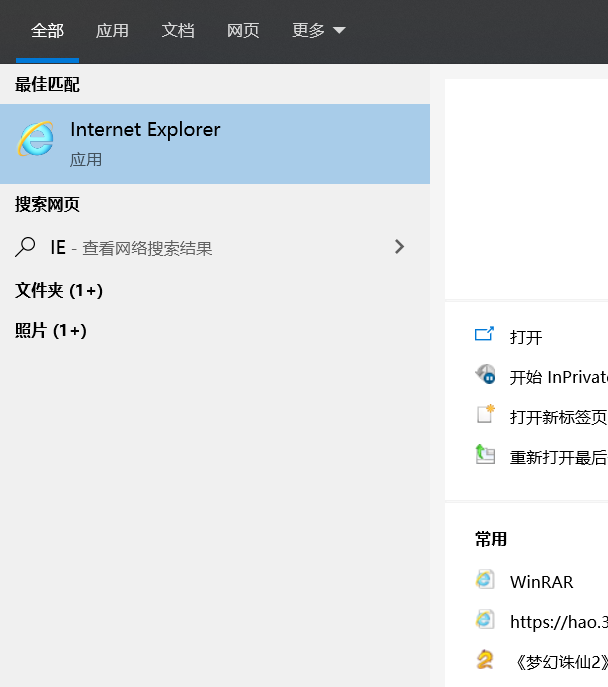Expand the 文件夹 (1+) results group

coord(59,290)
